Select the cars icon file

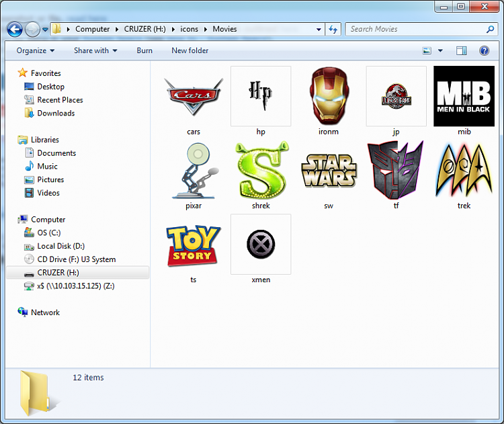pyautogui.click(x=193, y=97)
